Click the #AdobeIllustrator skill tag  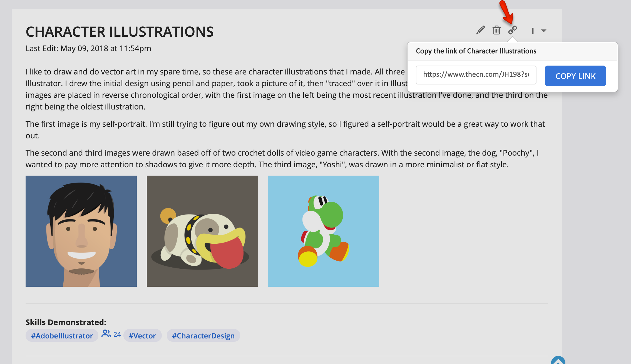tap(62, 336)
